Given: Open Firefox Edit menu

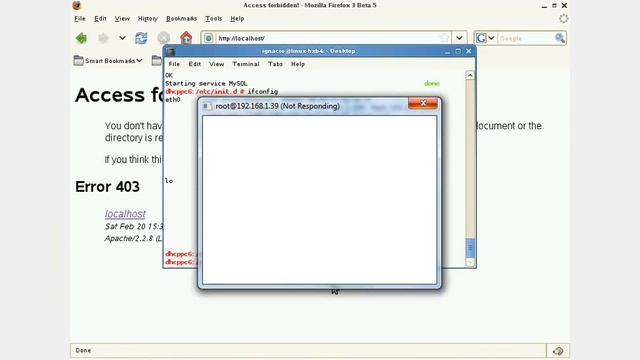Looking at the screenshot, I should click(100, 18).
